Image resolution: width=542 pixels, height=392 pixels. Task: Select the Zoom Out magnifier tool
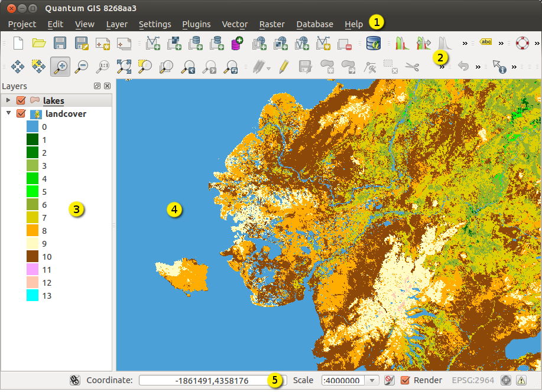[x=82, y=67]
